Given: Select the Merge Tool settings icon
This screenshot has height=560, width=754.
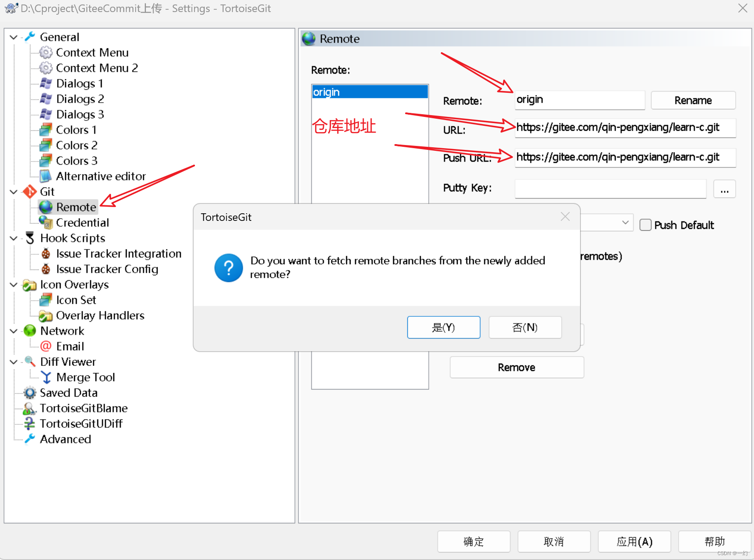Looking at the screenshot, I should (46, 377).
